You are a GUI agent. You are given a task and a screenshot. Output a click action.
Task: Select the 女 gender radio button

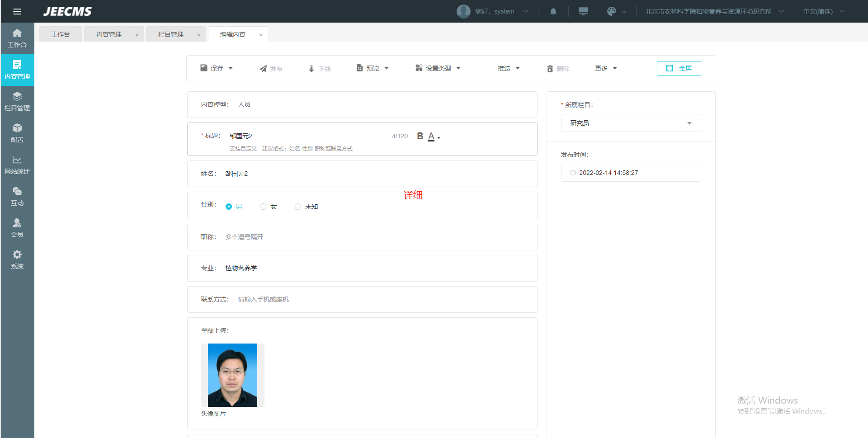click(263, 207)
